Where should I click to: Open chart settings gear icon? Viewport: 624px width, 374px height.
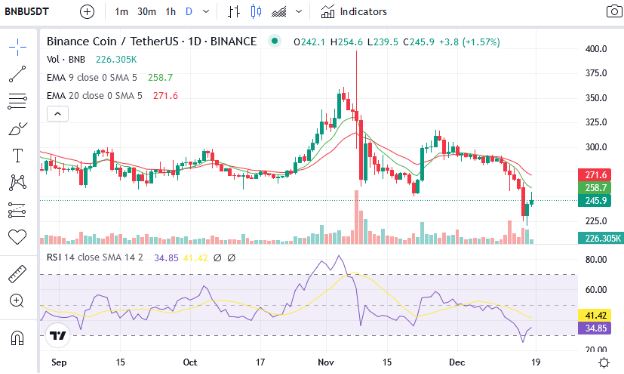pyautogui.click(x=604, y=362)
